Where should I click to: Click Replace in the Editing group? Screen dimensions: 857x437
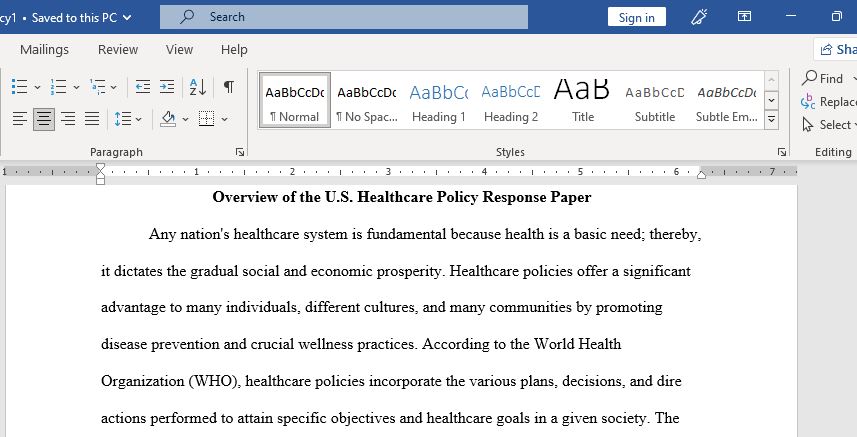[x=828, y=102]
